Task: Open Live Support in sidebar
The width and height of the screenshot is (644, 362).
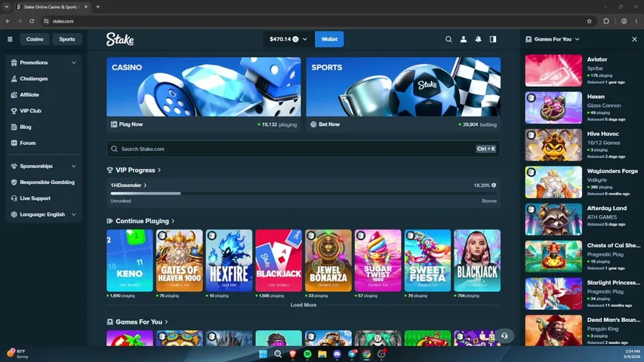Action: coord(35,198)
